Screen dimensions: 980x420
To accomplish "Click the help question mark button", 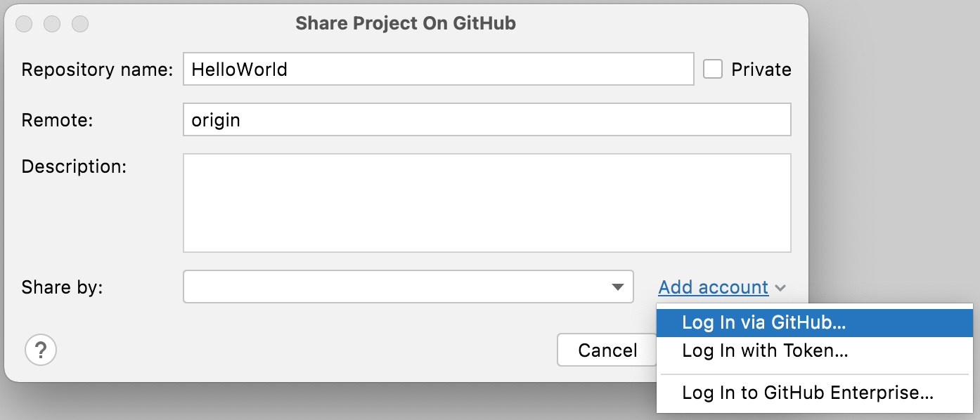I will [41, 350].
